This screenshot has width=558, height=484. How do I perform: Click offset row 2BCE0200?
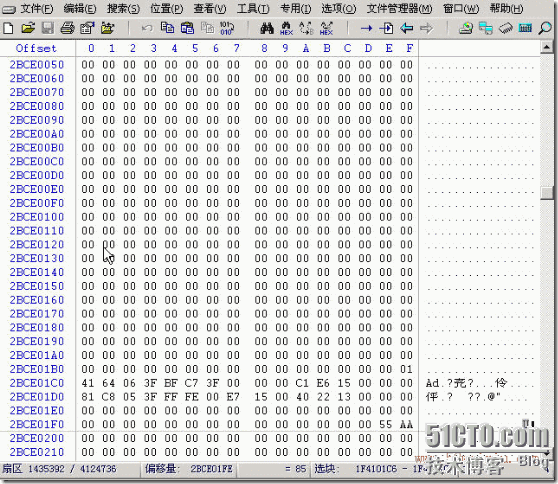37,438
